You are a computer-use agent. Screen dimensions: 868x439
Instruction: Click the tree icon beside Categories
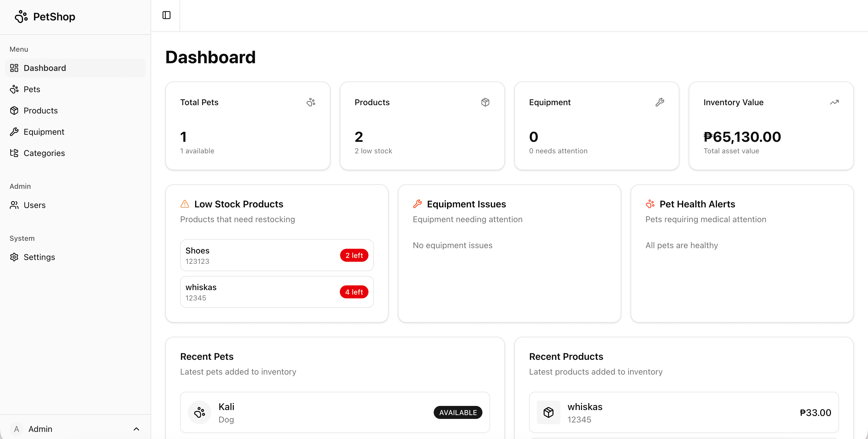click(14, 153)
